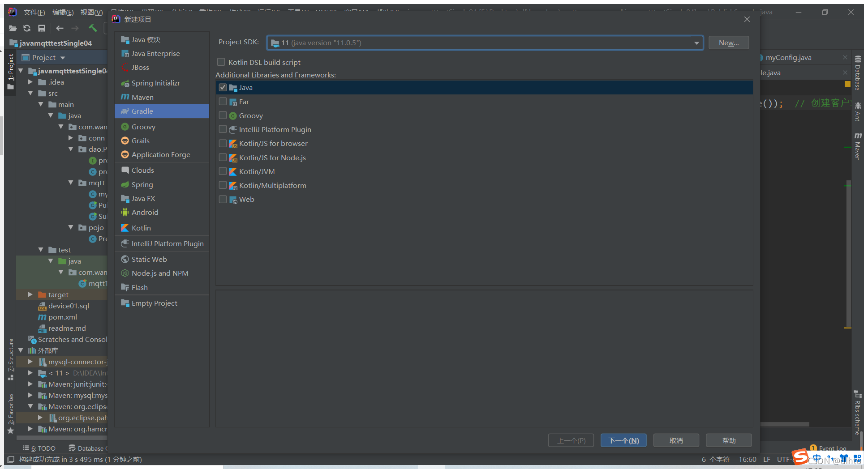Open the 编辑(E) menu
This screenshot has width=868, height=469.
(x=63, y=12)
